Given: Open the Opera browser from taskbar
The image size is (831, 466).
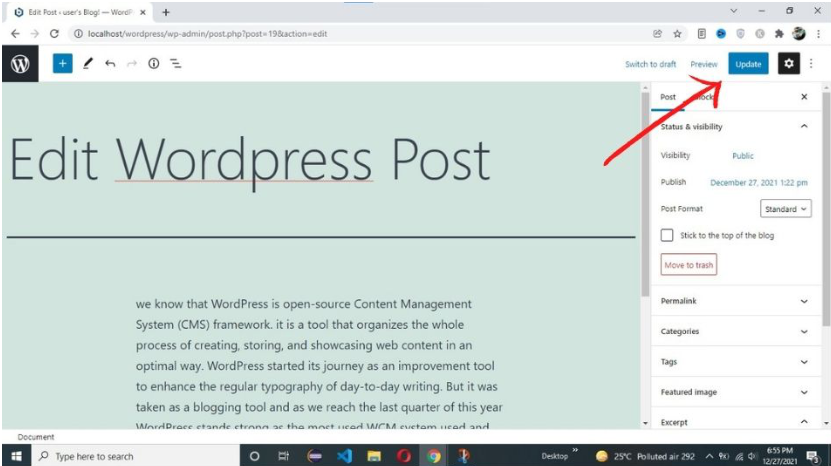Looking at the screenshot, I should tap(404, 456).
